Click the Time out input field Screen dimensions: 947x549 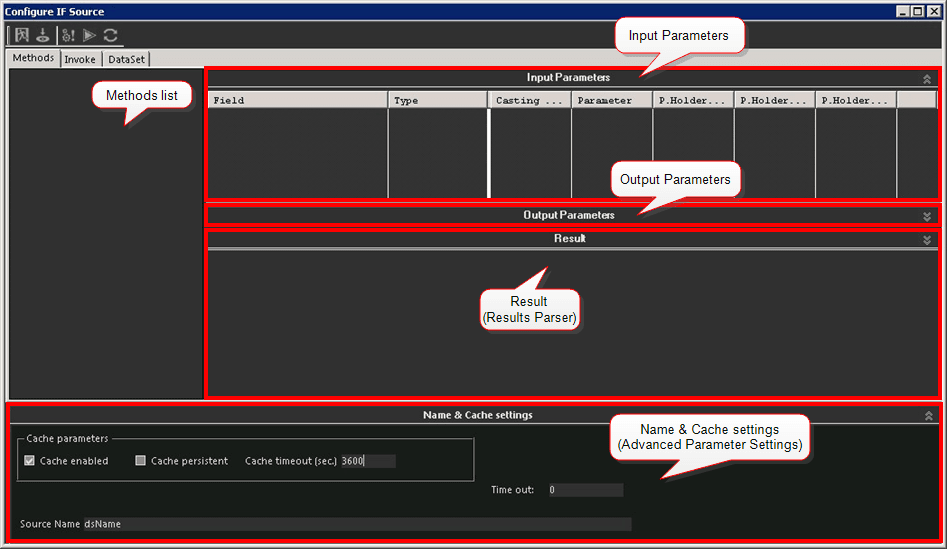click(x=585, y=490)
